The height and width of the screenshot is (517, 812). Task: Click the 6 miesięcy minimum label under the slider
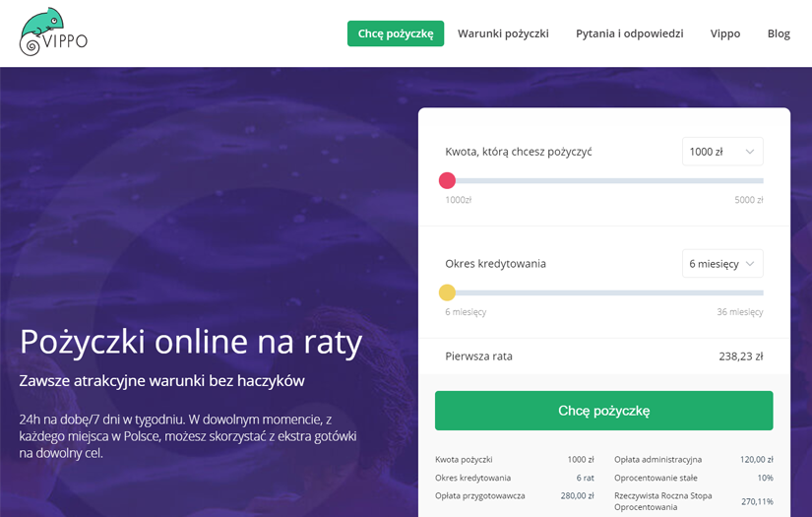466,312
